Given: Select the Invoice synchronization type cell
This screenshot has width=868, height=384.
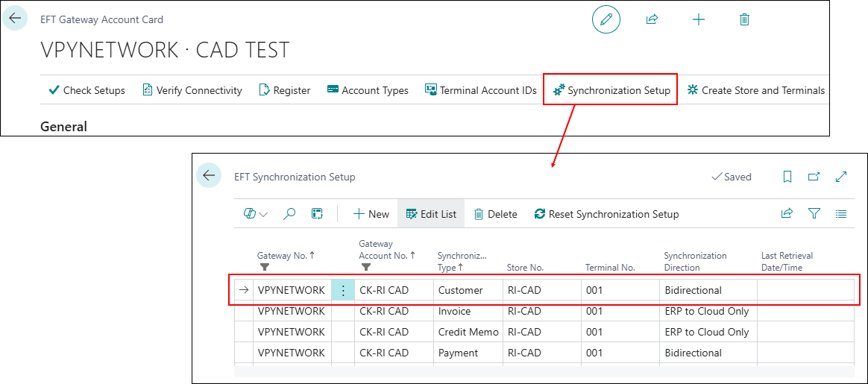Looking at the screenshot, I should pos(468,311).
